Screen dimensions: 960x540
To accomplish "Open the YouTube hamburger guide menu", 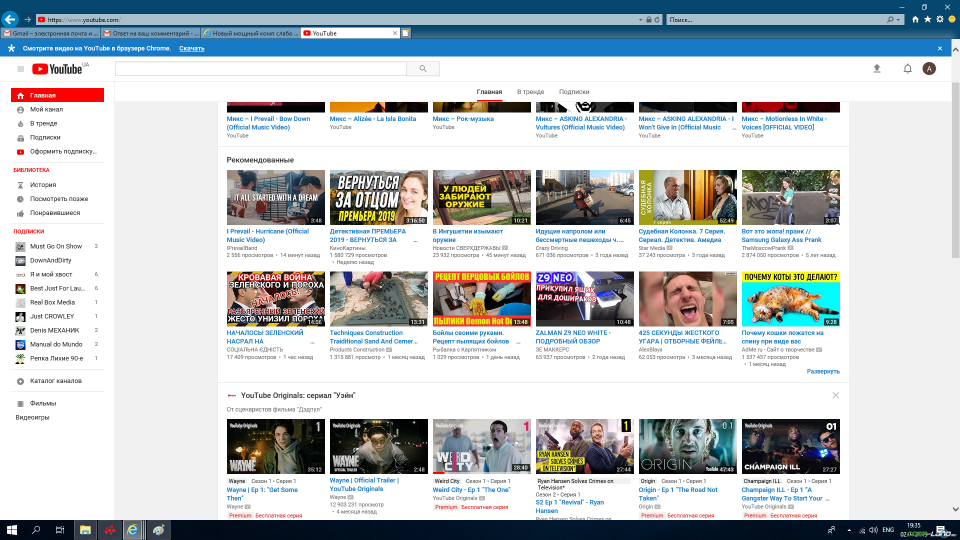I will [20, 69].
